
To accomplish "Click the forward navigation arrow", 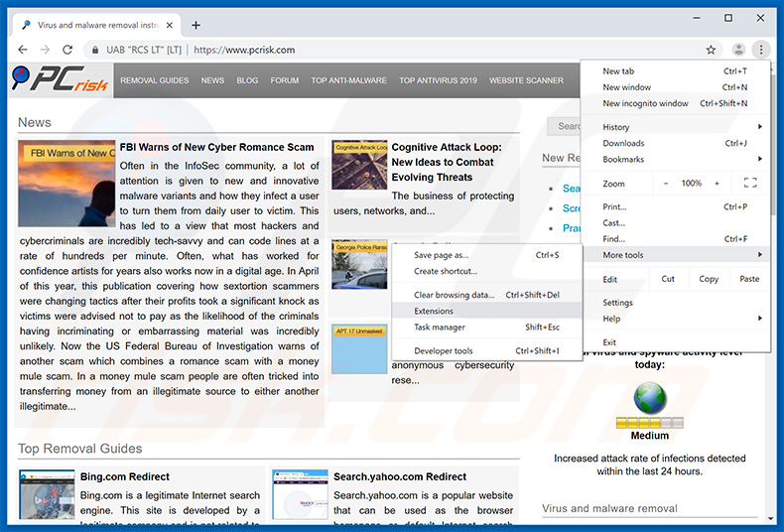I will tap(45, 50).
